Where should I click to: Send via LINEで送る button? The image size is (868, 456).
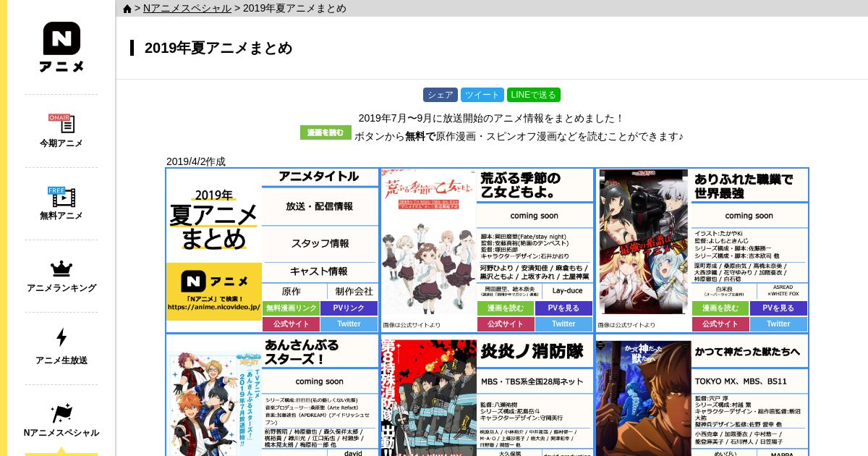point(534,95)
